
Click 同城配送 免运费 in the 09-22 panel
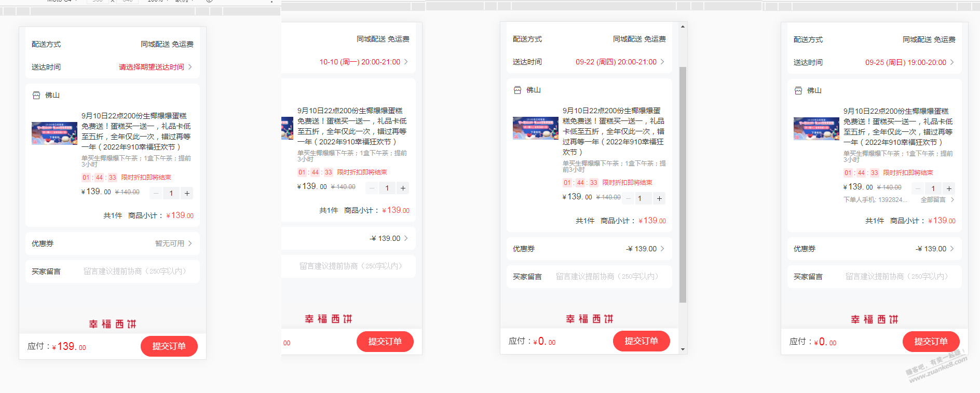click(x=639, y=39)
